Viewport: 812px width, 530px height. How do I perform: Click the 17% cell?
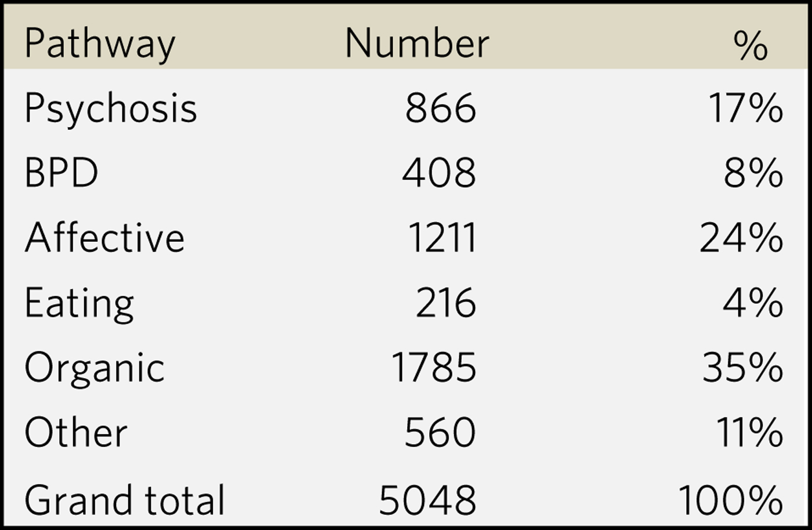(745, 108)
